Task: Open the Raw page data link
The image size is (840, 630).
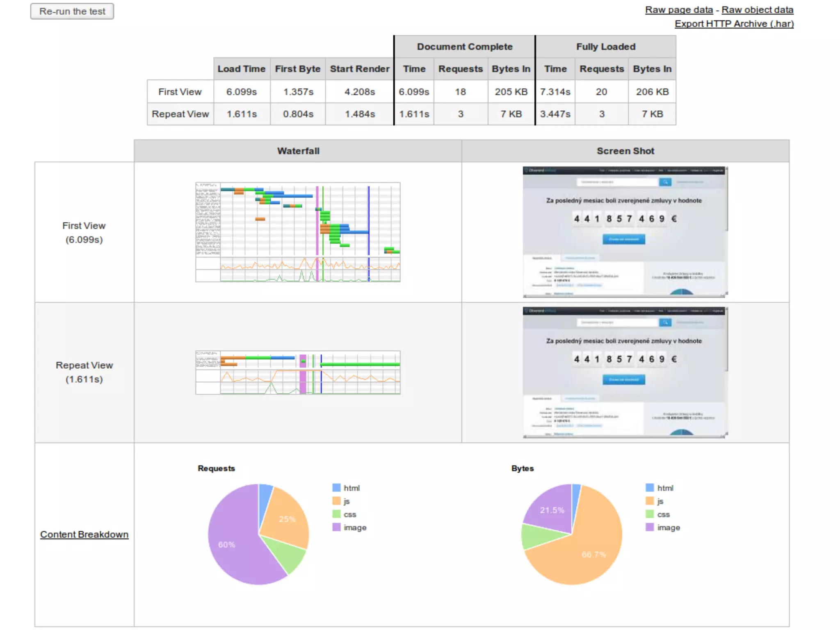Action: [x=678, y=10]
